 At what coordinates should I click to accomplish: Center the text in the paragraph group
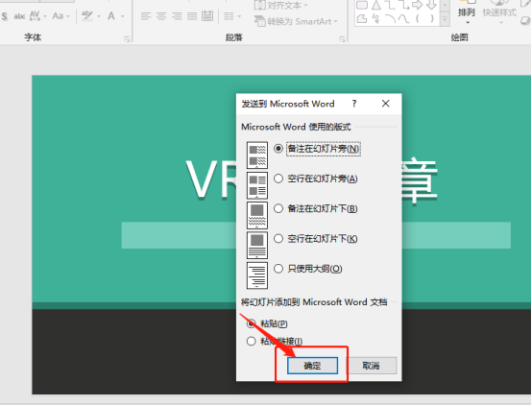pos(161,16)
